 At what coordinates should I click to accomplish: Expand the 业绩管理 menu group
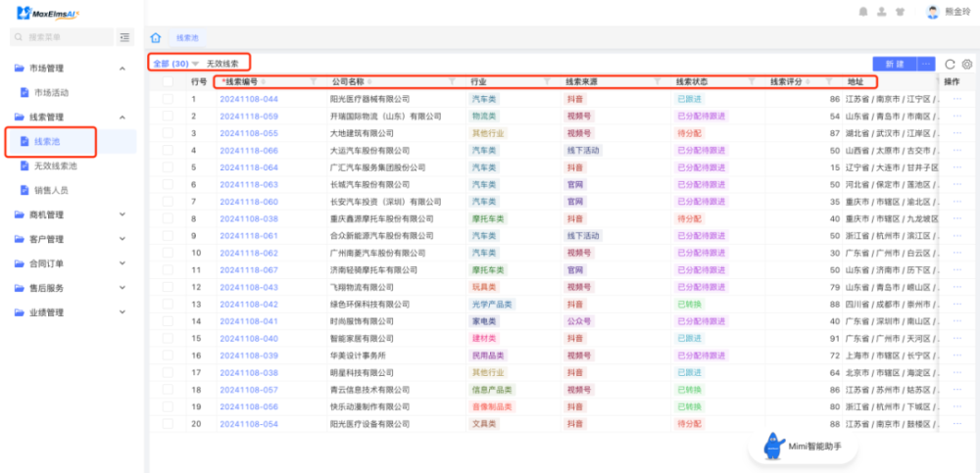pyautogui.click(x=122, y=311)
